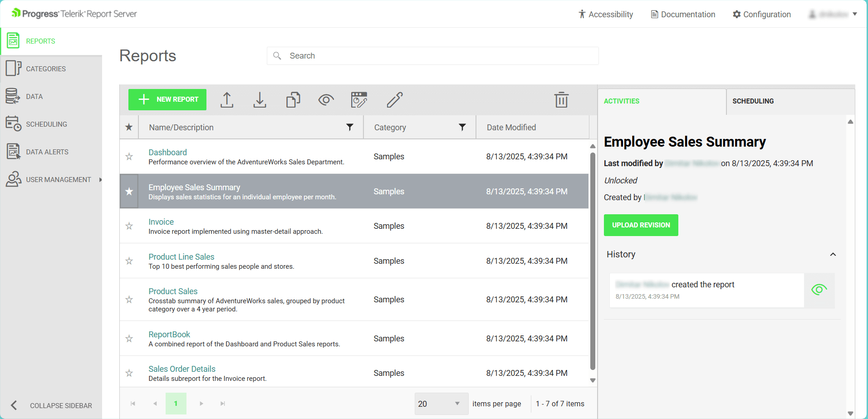Open the Data section in sidebar
Screen dimensions: 868x419
(34, 96)
